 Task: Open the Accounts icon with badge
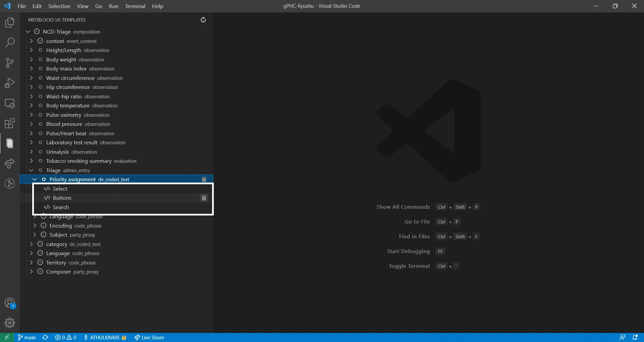[x=10, y=303]
